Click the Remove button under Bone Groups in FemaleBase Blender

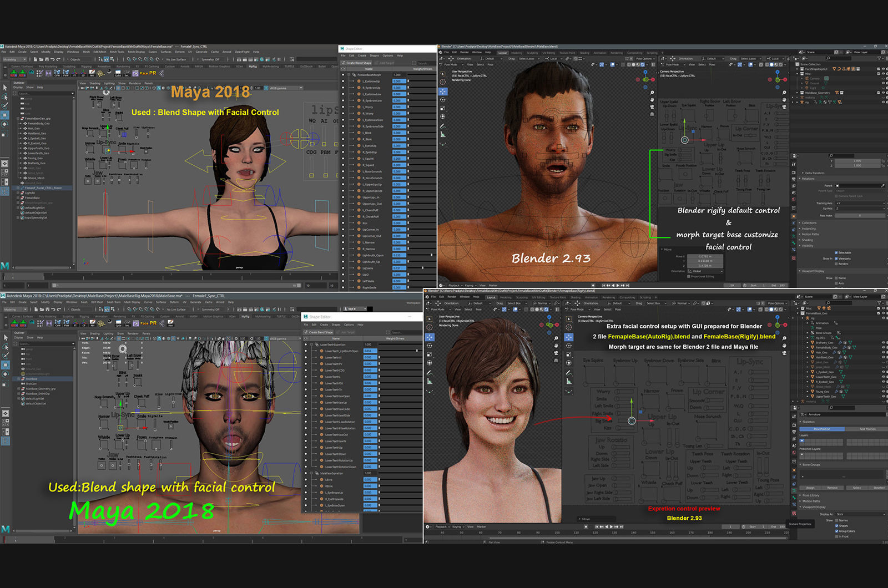833,488
